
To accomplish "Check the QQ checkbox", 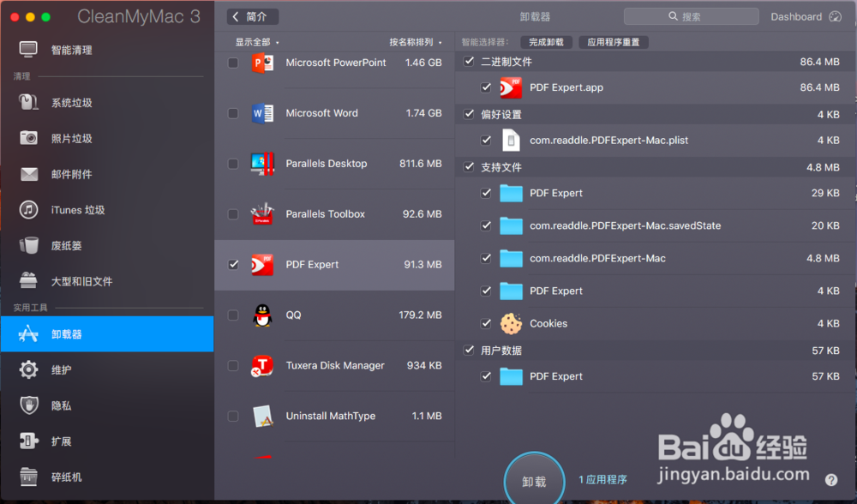I will pyautogui.click(x=233, y=315).
